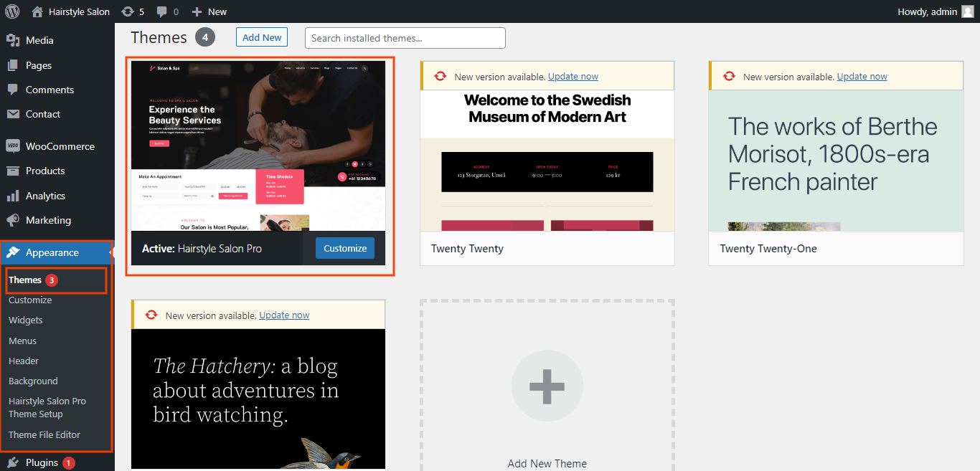Click the Customize button on active theme

pos(345,248)
